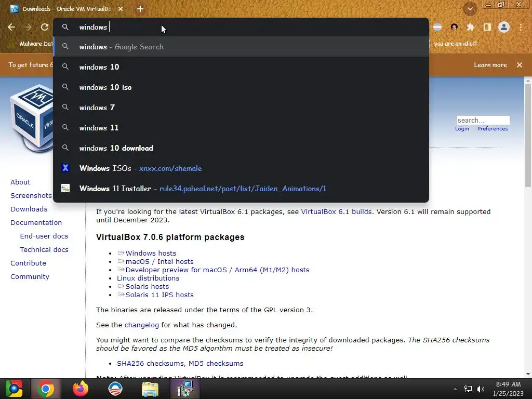Viewport: 532px width, 399px height.
Task: Click the volume speaker tray icon
Action: tap(481, 389)
